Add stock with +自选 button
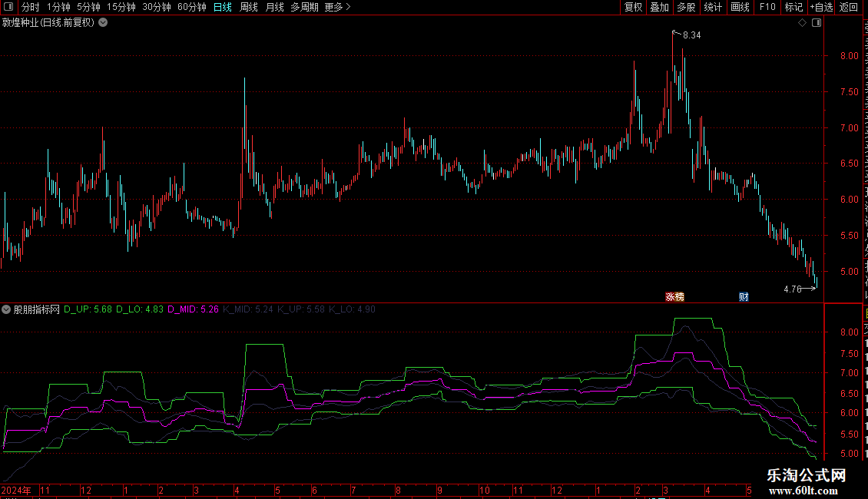This screenshot has width=868, height=499. pyautogui.click(x=821, y=7)
